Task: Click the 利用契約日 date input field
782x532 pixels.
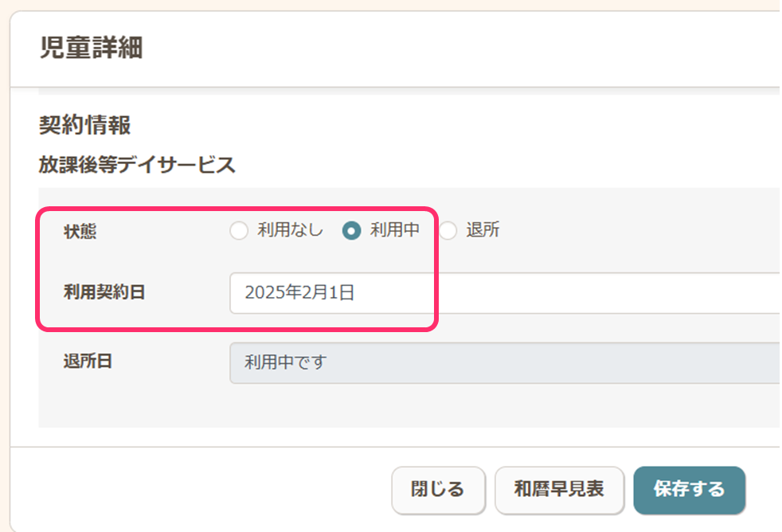Action: (502, 293)
